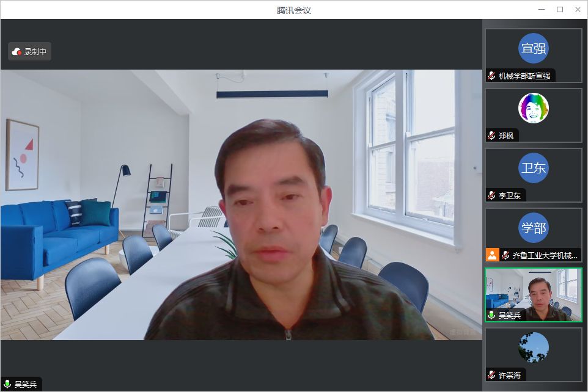Screen dimensions: 588x392
Task: Click the 机械学部靳宣强 name label
Action: coord(524,76)
